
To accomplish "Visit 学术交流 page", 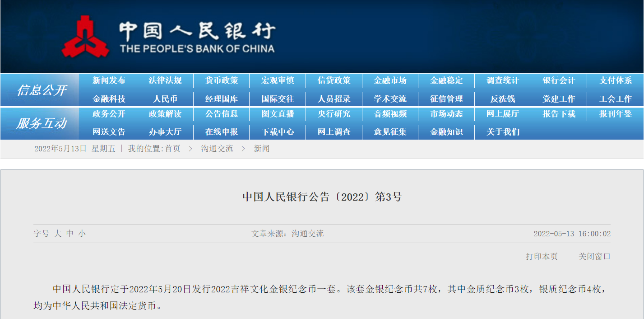I will [x=390, y=99].
